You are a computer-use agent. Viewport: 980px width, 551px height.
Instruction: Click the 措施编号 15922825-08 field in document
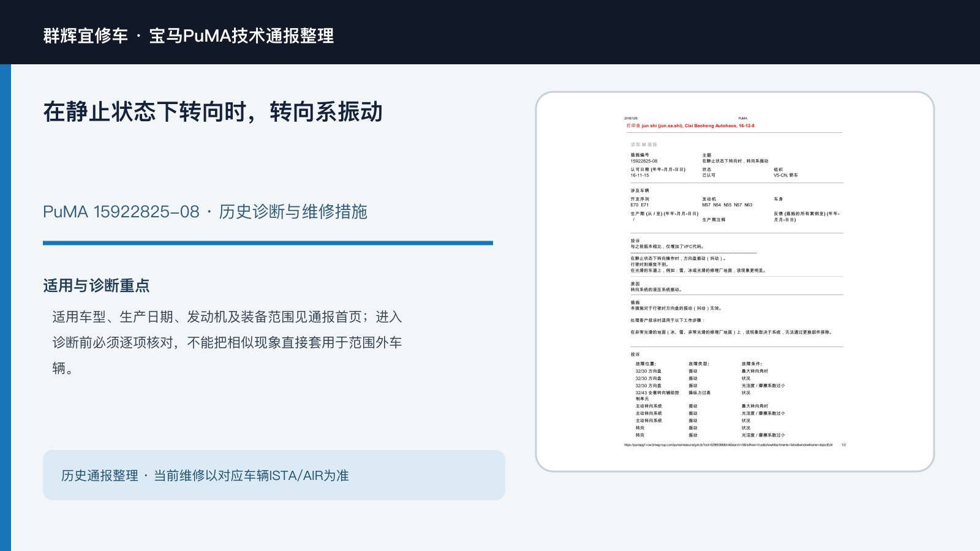pos(644,158)
